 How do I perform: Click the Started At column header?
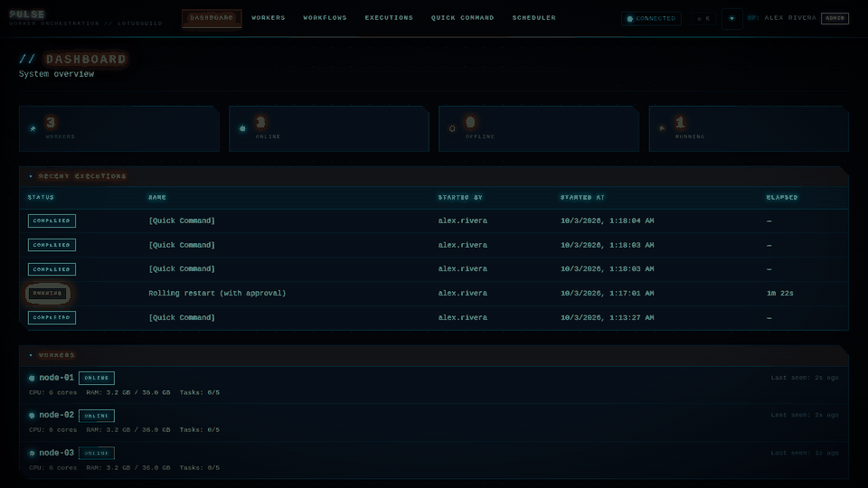click(x=582, y=197)
